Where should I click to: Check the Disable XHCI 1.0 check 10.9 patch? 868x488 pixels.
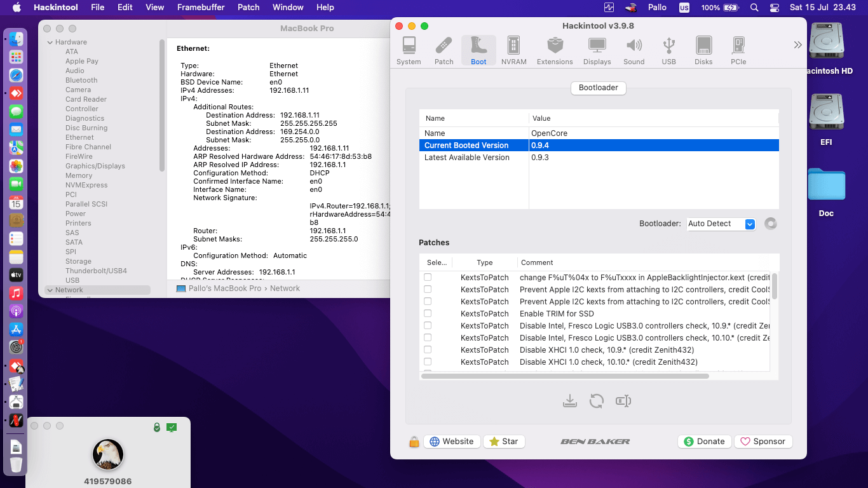(x=428, y=349)
